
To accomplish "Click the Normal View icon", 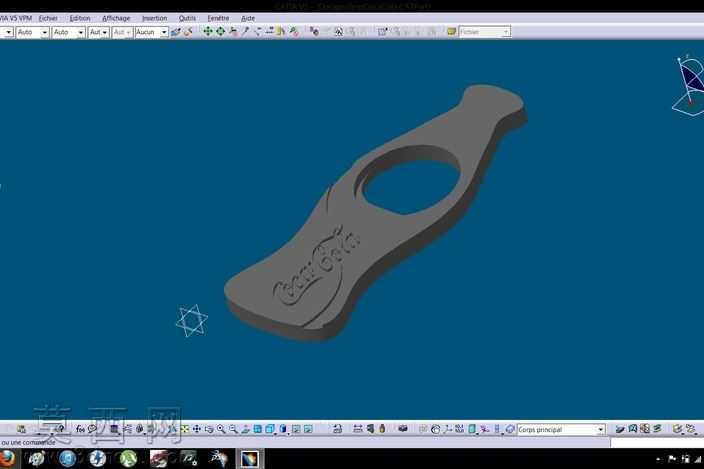I will 245,429.
